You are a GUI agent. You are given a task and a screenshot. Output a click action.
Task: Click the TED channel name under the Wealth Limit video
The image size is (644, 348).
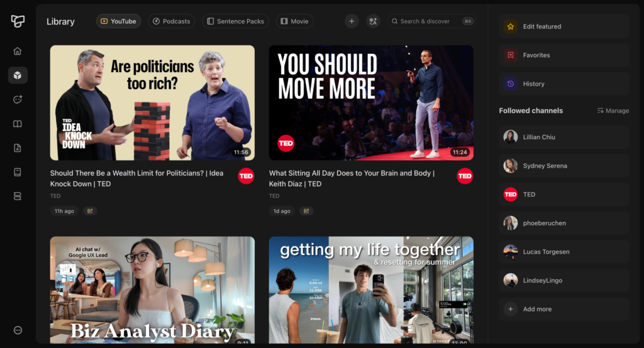pos(55,196)
